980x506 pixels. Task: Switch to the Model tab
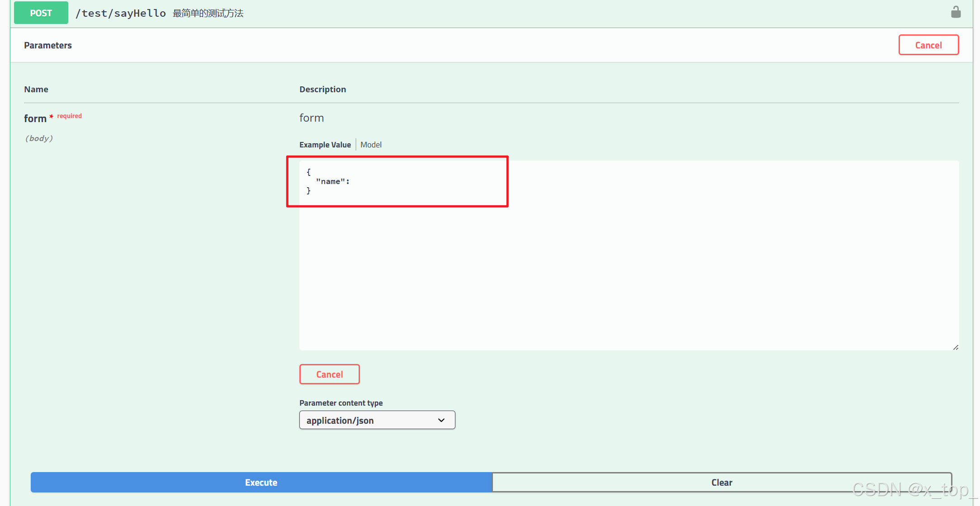(371, 145)
